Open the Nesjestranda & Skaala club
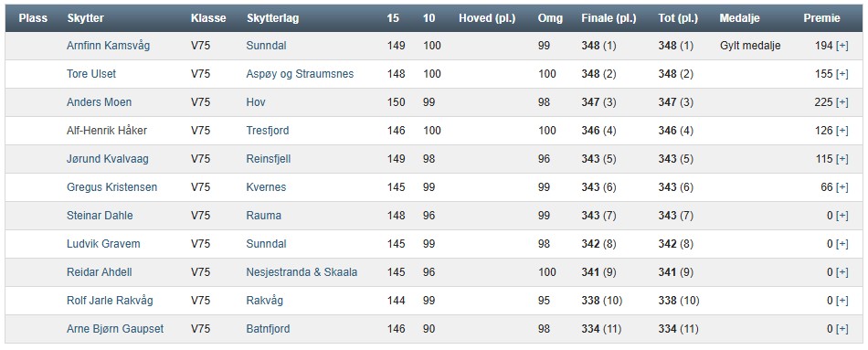868x350 pixels. (x=302, y=272)
